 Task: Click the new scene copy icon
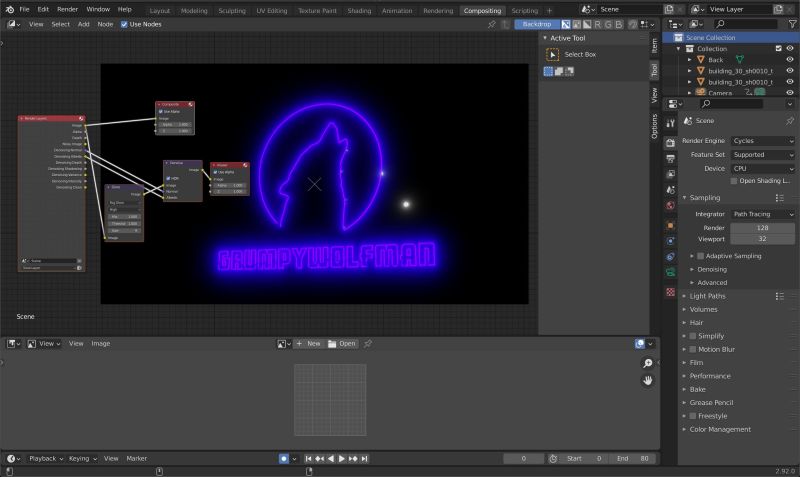point(669,9)
